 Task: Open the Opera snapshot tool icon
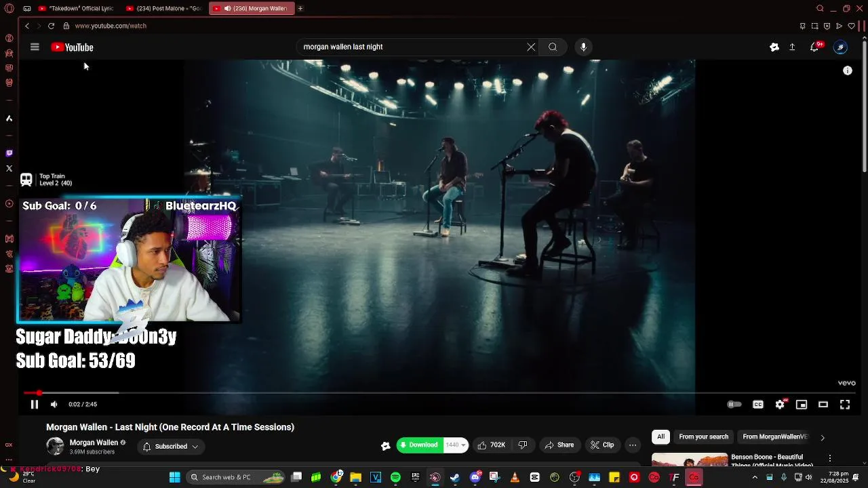814,26
